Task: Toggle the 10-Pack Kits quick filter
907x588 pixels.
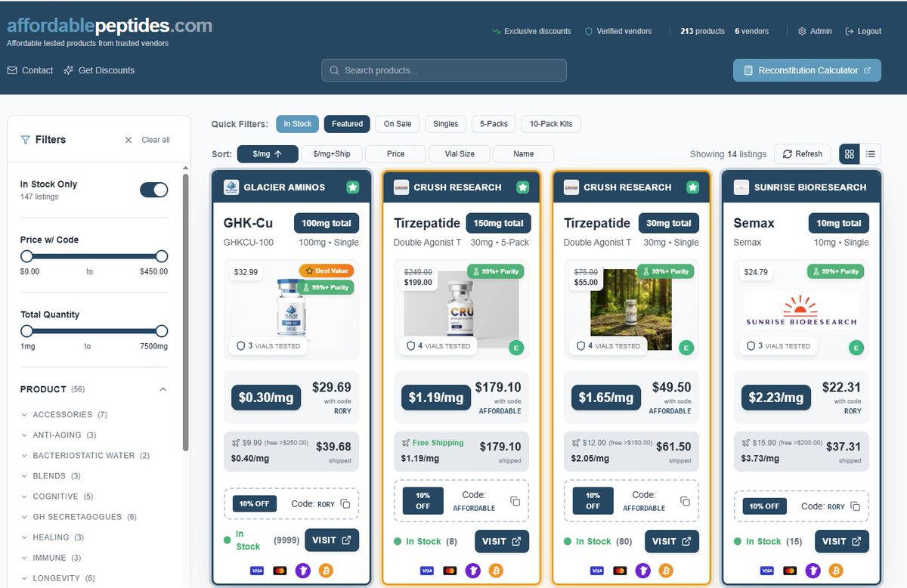Action: pos(551,124)
